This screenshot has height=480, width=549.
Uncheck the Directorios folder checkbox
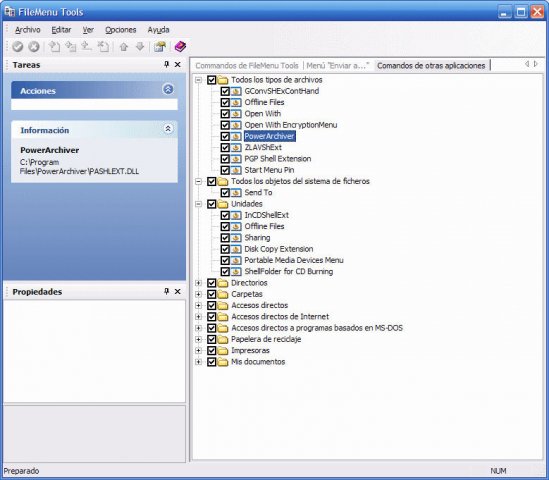(211, 283)
